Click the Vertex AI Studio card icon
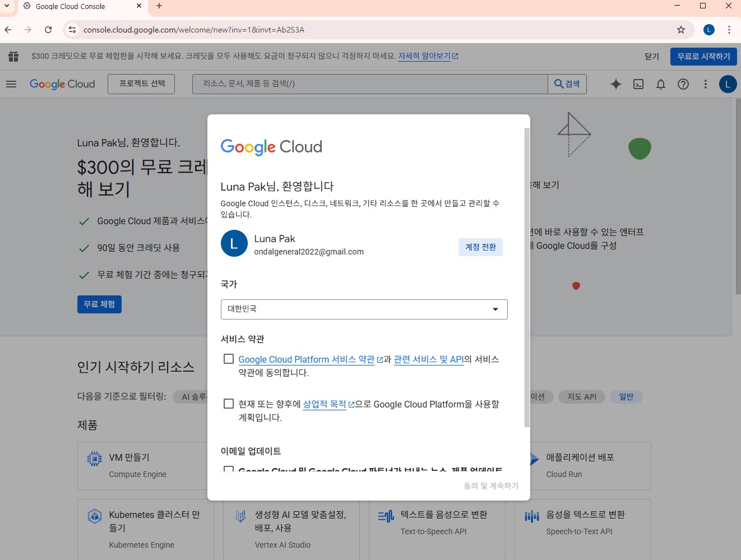The width and height of the screenshot is (741, 560). coord(240,516)
